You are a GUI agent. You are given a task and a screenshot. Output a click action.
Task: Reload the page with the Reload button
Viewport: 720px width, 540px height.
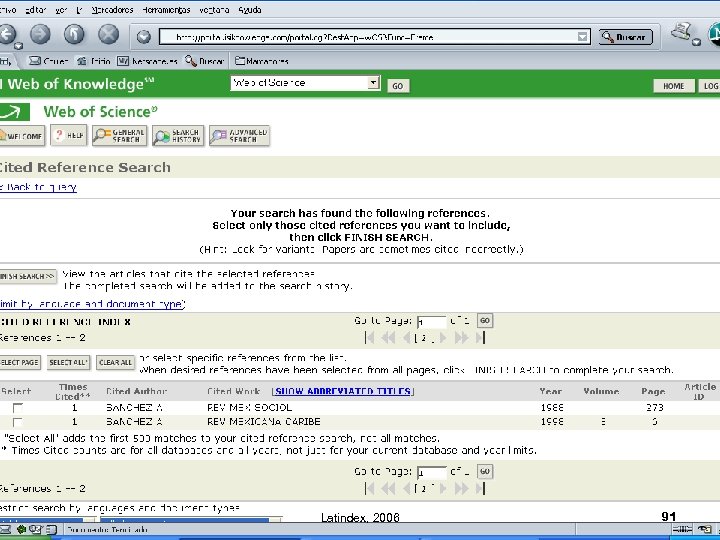74,34
